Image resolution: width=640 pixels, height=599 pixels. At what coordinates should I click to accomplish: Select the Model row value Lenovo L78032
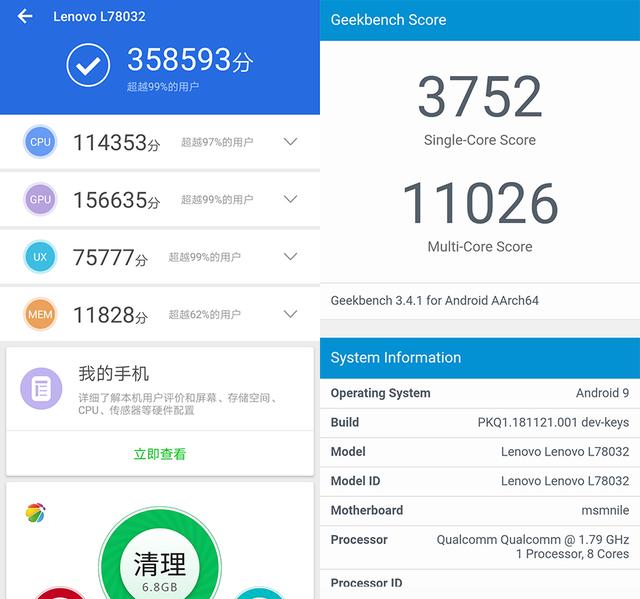click(x=565, y=452)
